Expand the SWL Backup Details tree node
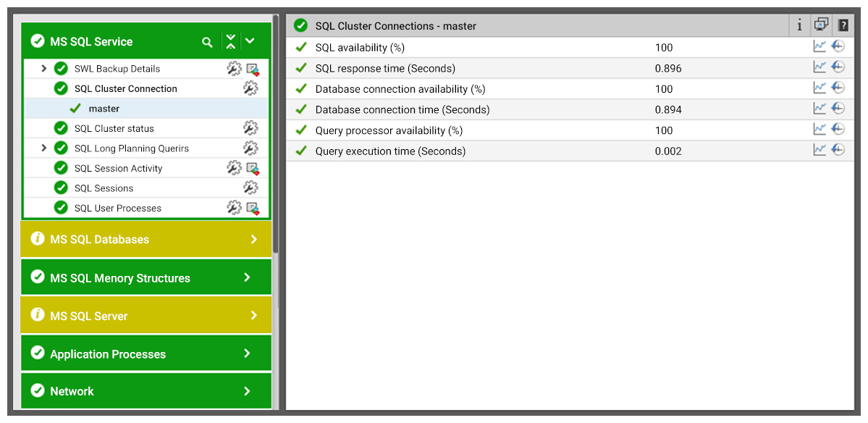The image size is (868, 423). click(x=44, y=69)
